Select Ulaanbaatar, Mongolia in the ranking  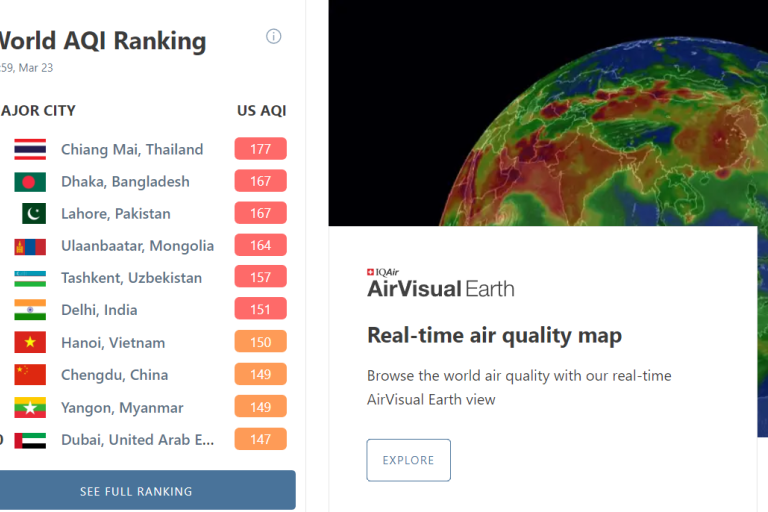137,246
